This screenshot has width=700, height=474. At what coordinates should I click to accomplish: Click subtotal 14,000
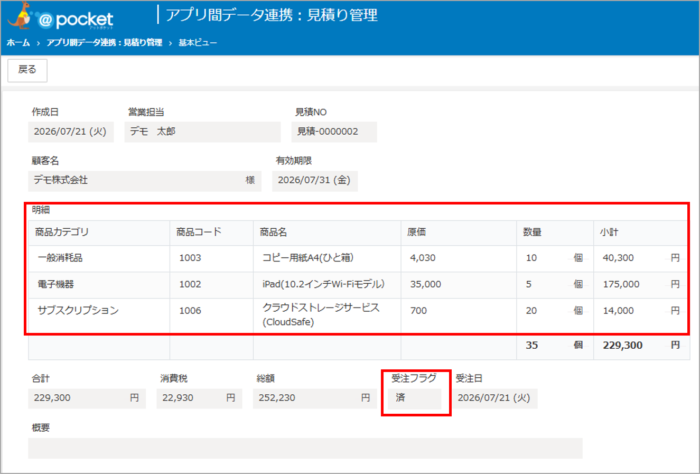pyautogui.click(x=618, y=311)
